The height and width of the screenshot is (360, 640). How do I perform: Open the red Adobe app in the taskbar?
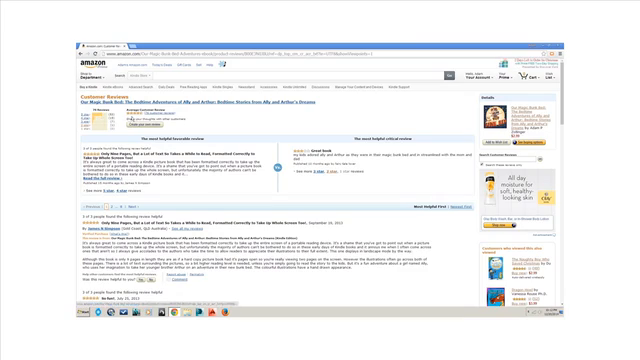[212, 312]
